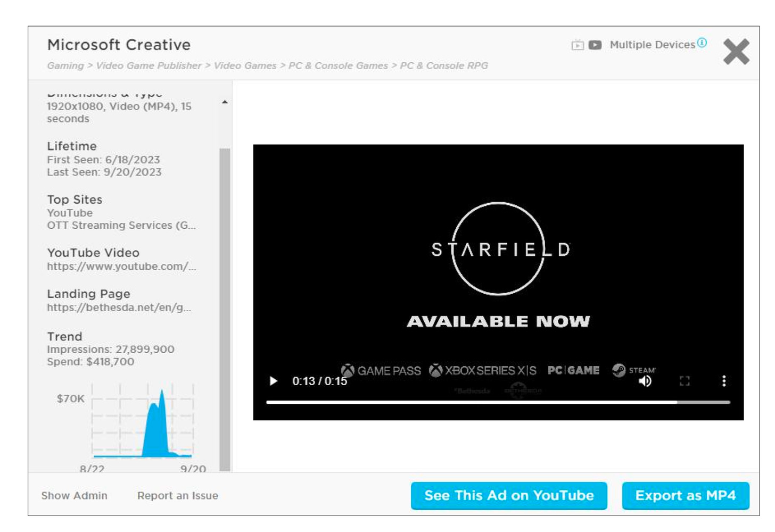
Task: Click the info icon beside Multiple Devices
Action: click(x=702, y=43)
